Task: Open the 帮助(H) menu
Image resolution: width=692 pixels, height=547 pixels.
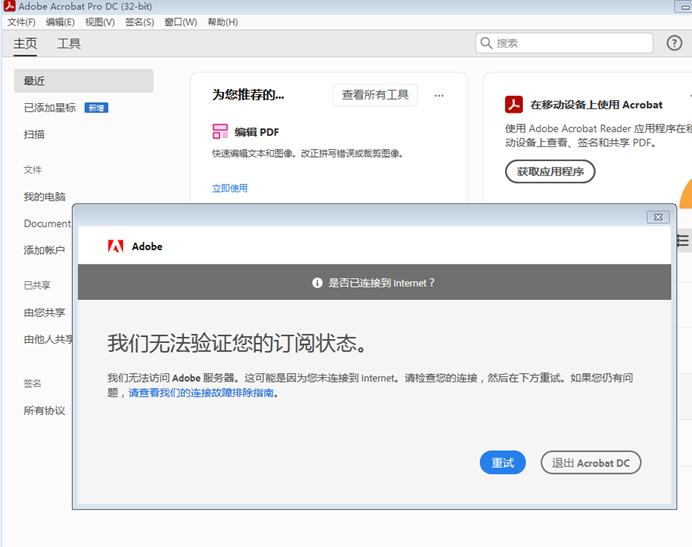Action: pyautogui.click(x=222, y=22)
